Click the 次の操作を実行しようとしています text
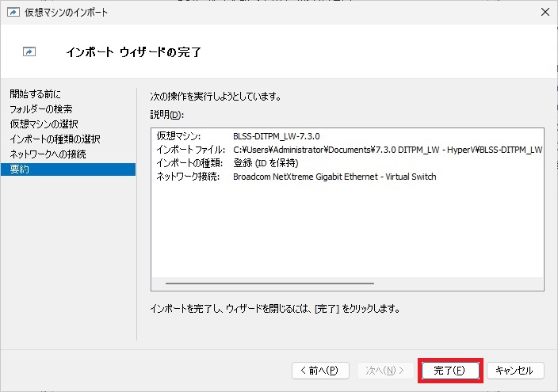 coord(216,96)
